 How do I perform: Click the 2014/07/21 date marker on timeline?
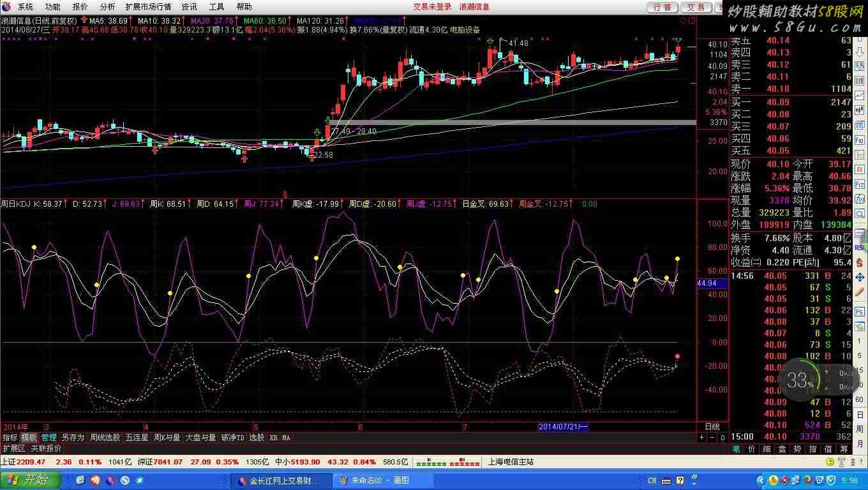point(563,426)
